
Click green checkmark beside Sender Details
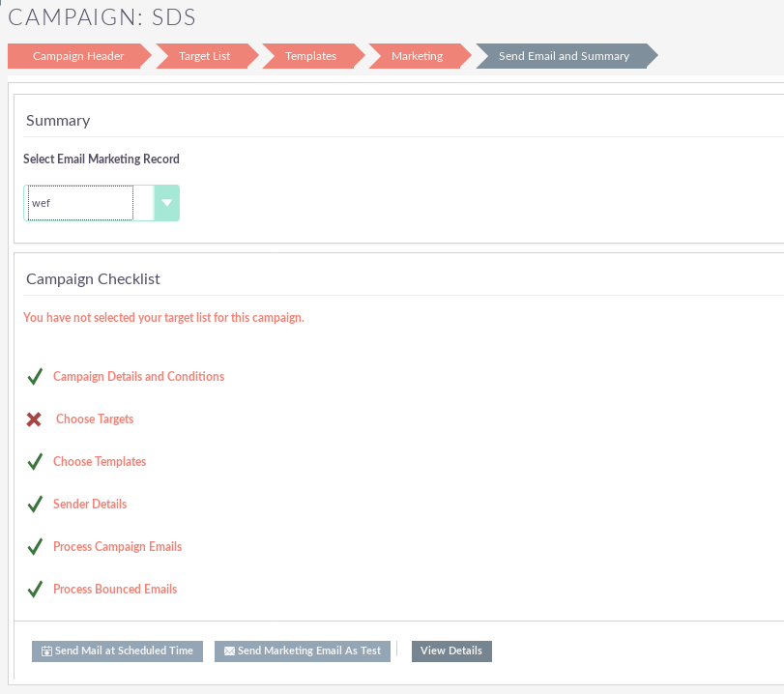point(35,505)
